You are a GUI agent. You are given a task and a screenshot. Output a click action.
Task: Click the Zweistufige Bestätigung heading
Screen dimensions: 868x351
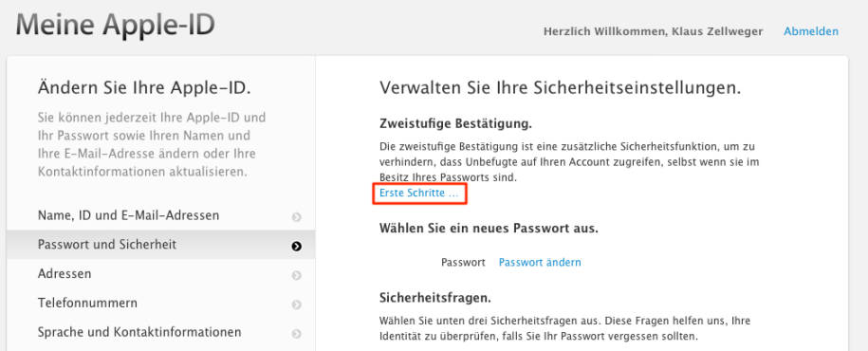[x=455, y=124]
